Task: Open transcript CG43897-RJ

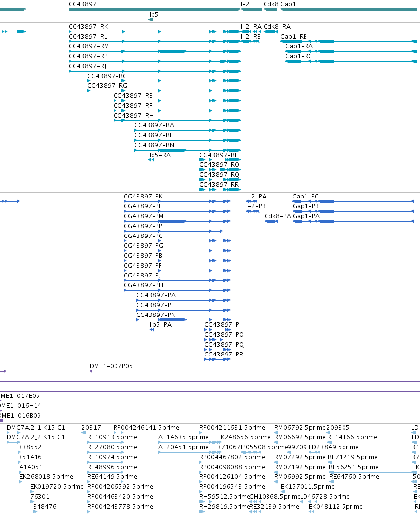Action: [87, 66]
